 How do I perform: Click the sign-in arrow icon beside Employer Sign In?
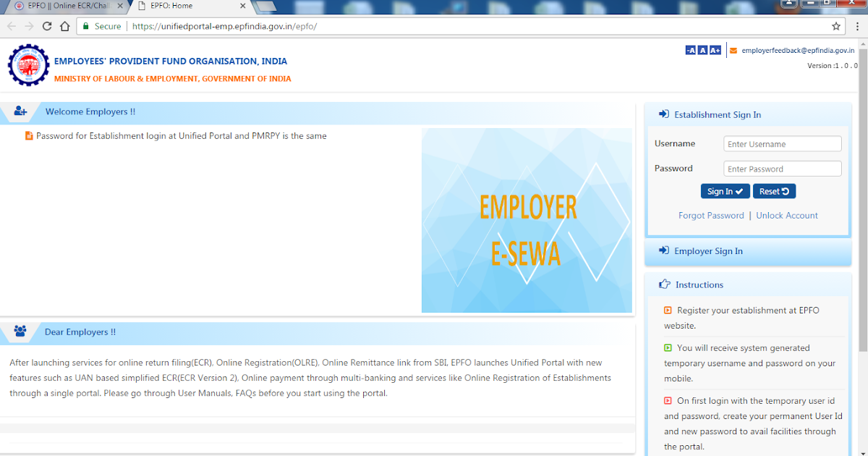click(663, 250)
